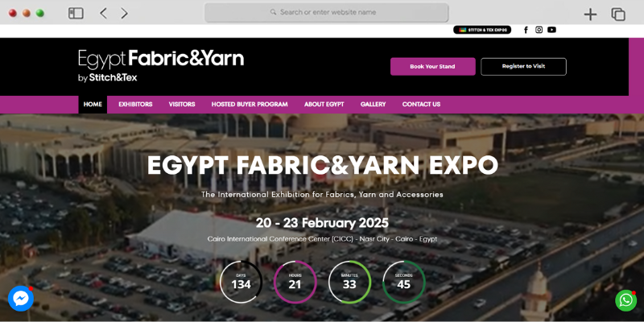This screenshot has width=644, height=322.
Task: Minimize the browser window with yellow button
Action: [x=27, y=13]
